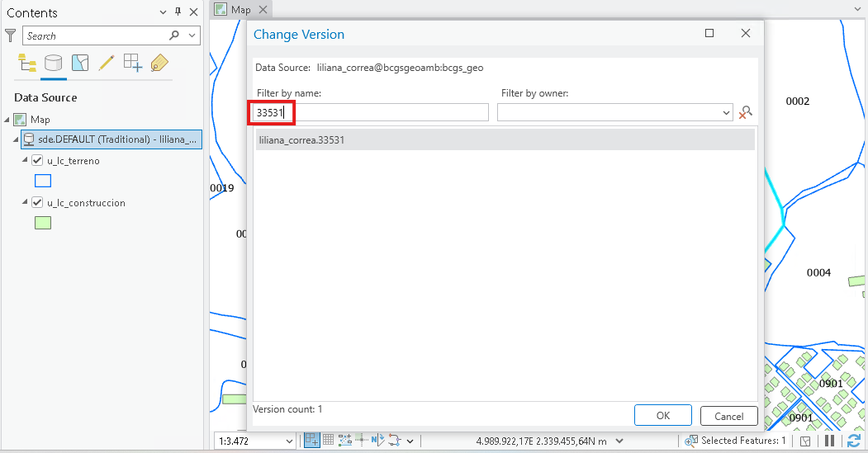Open the view tabs dropdown at far right

pyautogui.click(x=857, y=9)
